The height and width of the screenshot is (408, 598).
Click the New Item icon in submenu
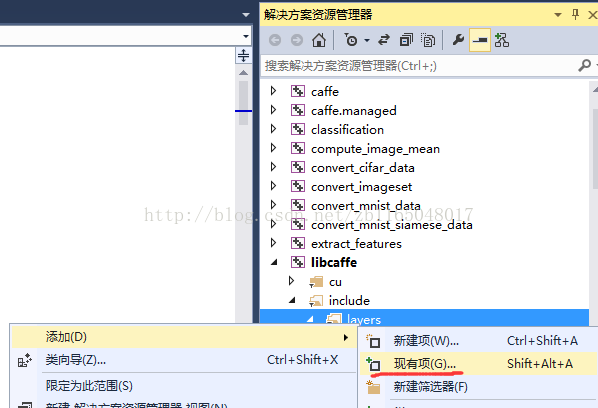coord(373,341)
